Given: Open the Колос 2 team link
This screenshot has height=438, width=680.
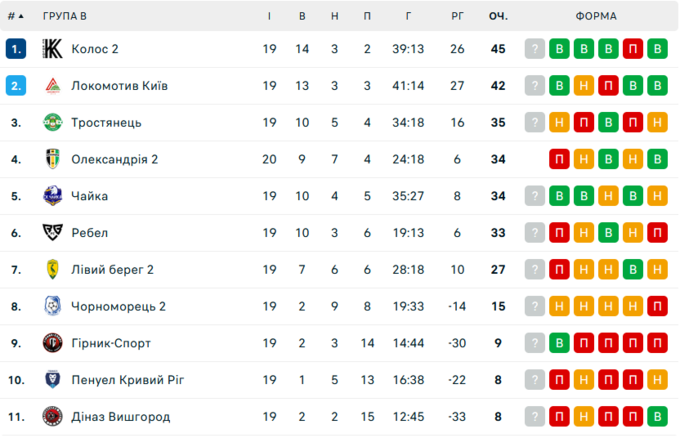Looking at the screenshot, I should coord(95,49).
